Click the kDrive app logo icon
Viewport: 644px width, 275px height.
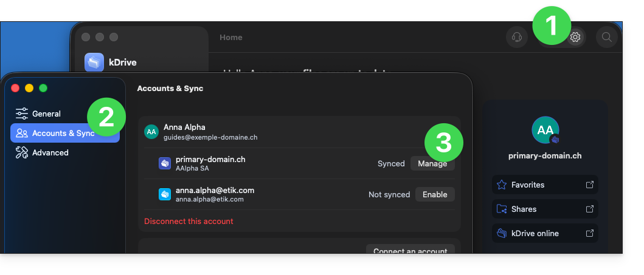(94, 63)
